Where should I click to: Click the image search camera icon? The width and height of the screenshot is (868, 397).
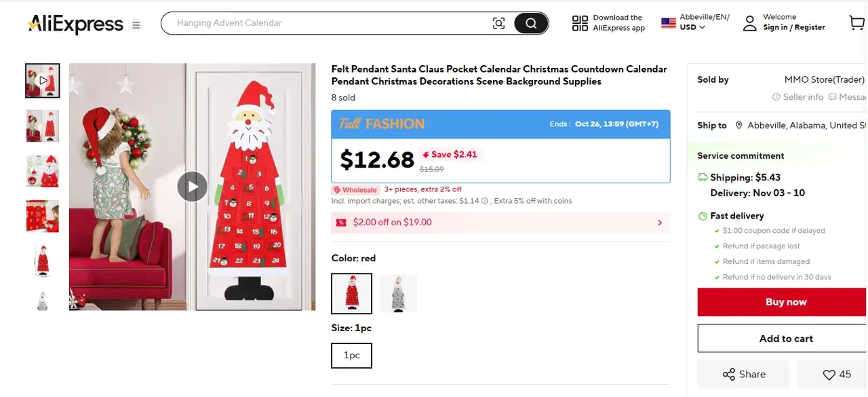[x=499, y=23]
